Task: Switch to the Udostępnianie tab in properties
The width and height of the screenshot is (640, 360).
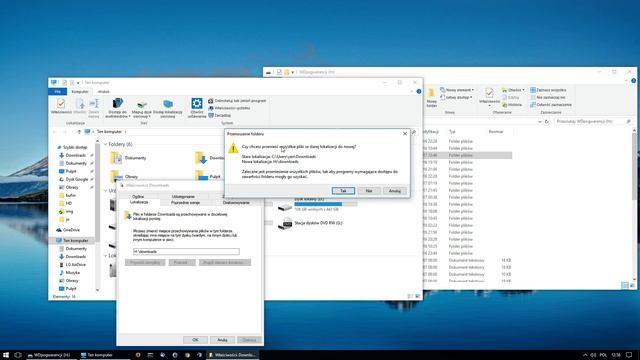Action: pyautogui.click(x=183, y=196)
